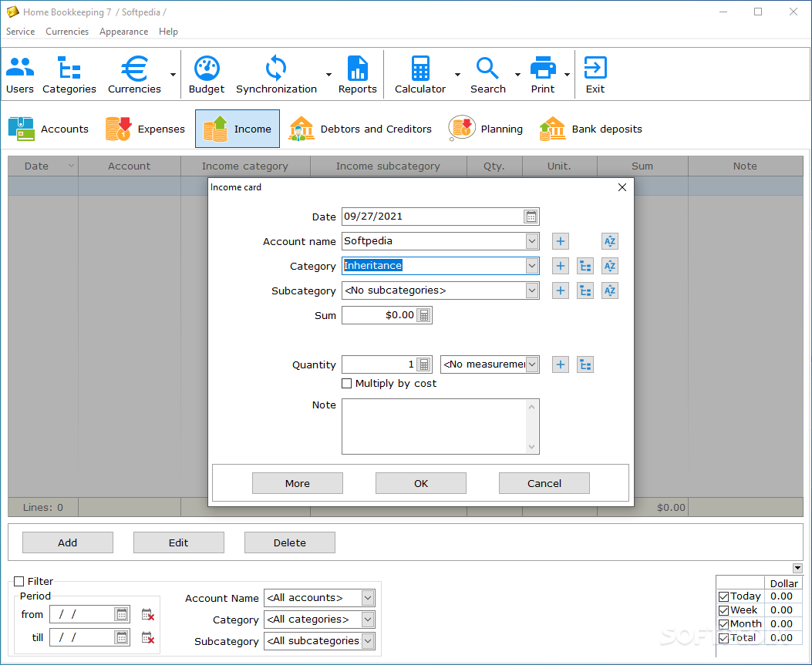Click the Delete button
Image resolution: width=812 pixels, height=665 pixels.
290,542
